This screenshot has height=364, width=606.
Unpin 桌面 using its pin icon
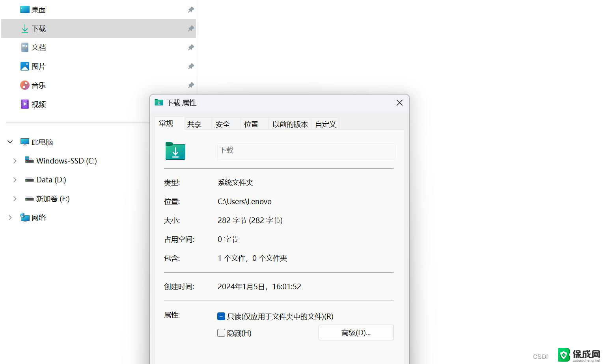pos(191,9)
